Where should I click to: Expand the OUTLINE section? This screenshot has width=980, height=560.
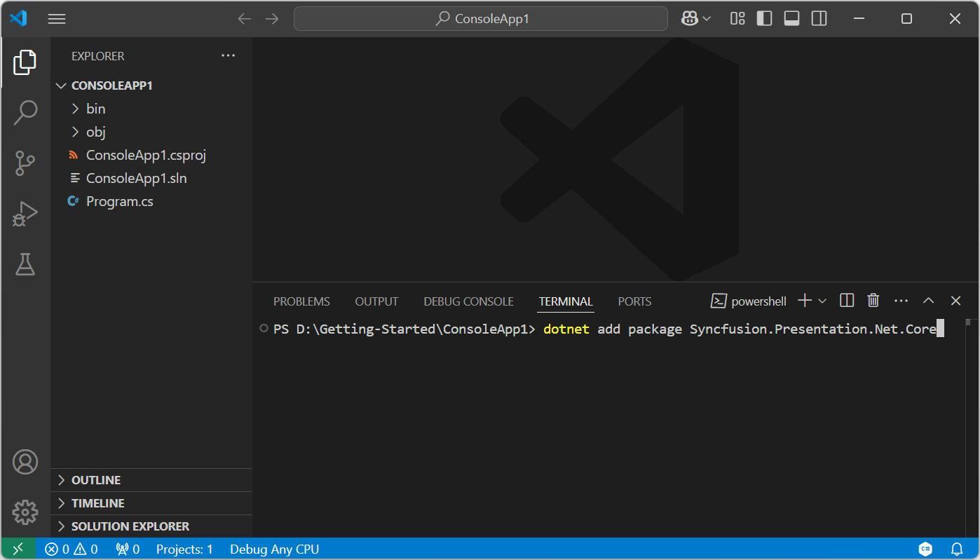pyautogui.click(x=96, y=480)
